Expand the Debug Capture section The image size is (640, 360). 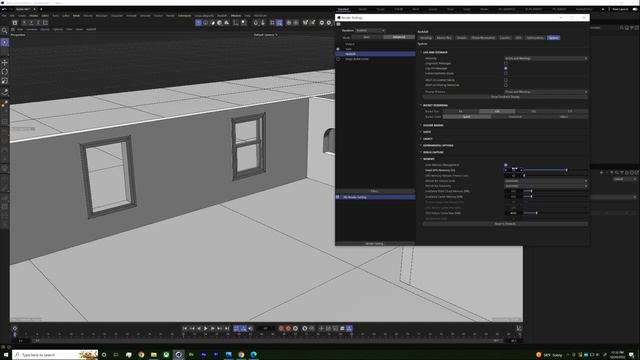421,152
